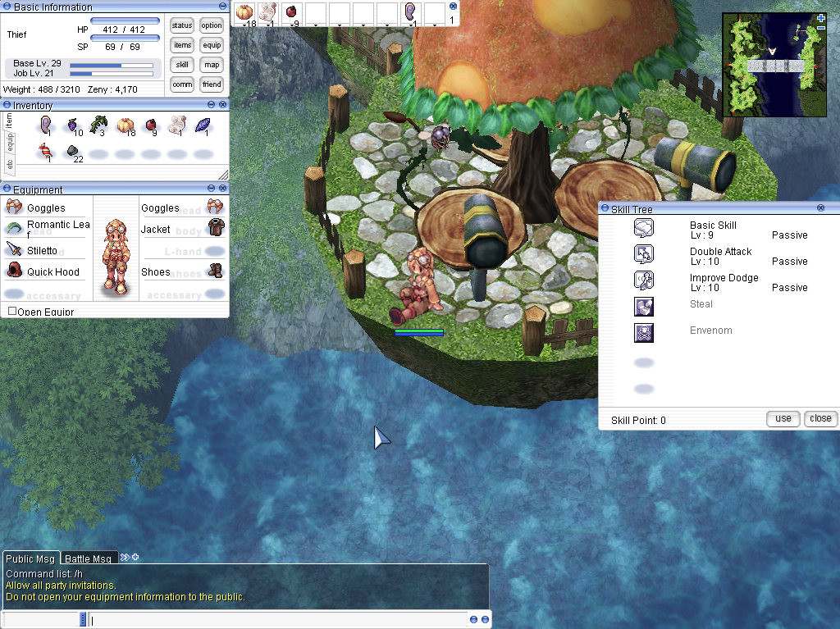Select the grape item in Inventory

click(72, 126)
